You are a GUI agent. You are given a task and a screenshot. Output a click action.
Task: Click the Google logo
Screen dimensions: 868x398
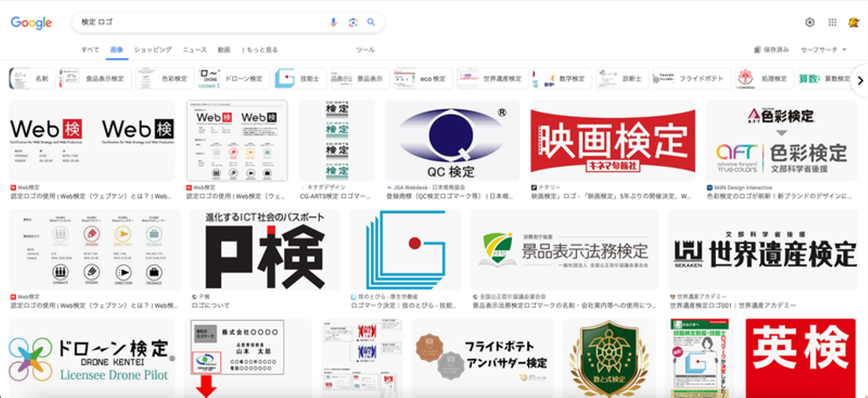(31, 23)
